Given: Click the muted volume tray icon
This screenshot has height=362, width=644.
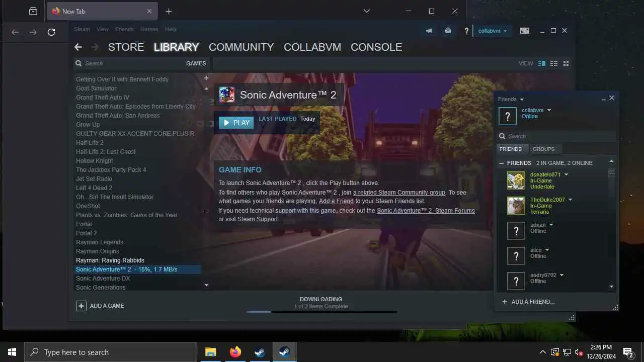Looking at the screenshot, I should coord(579,352).
